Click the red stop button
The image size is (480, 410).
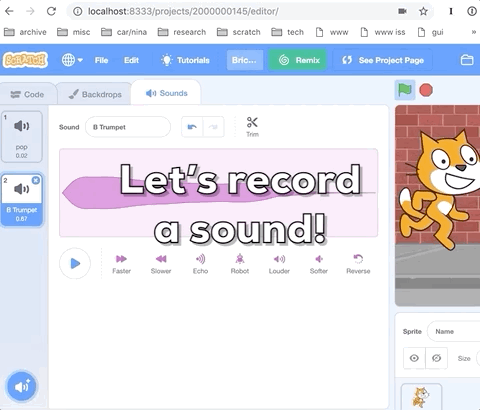[426, 90]
